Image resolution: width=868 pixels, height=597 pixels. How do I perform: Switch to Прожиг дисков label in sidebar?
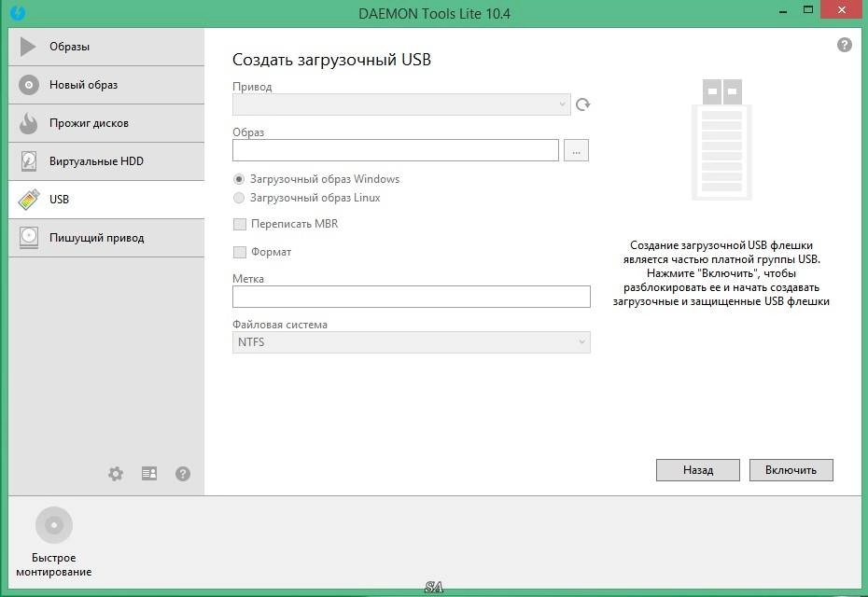(89, 123)
